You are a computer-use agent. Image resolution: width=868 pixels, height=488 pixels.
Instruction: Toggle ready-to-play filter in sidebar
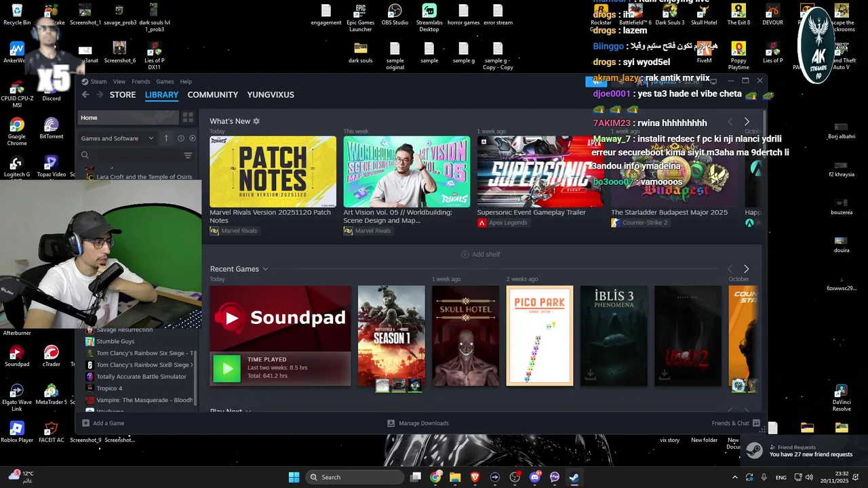(x=192, y=138)
